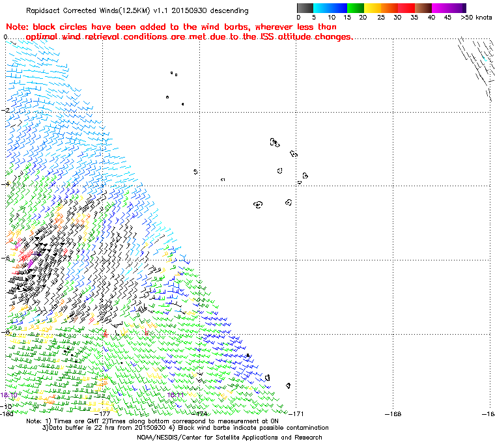Image resolution: width=495 pixels, height=448 pixels.
Task: Click the blue 10-15 knots legend swatch
Action: point(339,8)
